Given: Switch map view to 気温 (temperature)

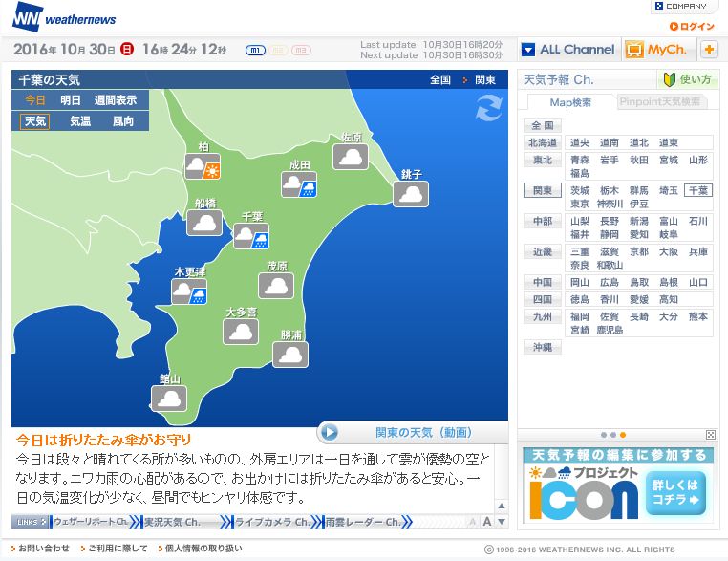Looking at the screenshot, I should tap(80, 121).
